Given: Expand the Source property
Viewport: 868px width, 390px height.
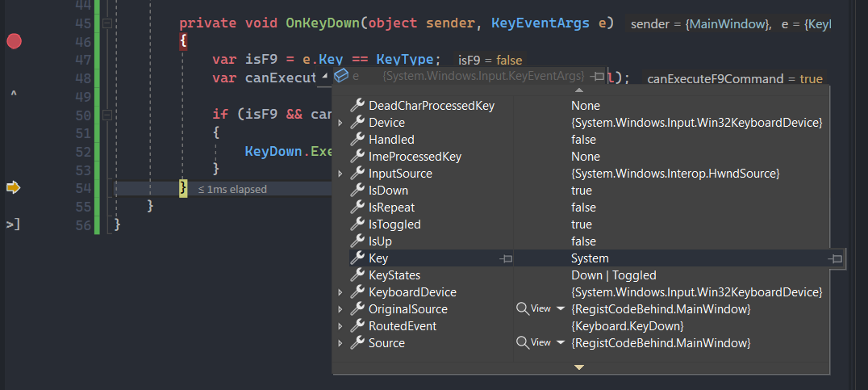Looking at the screenshot, I should click(340, 343).
